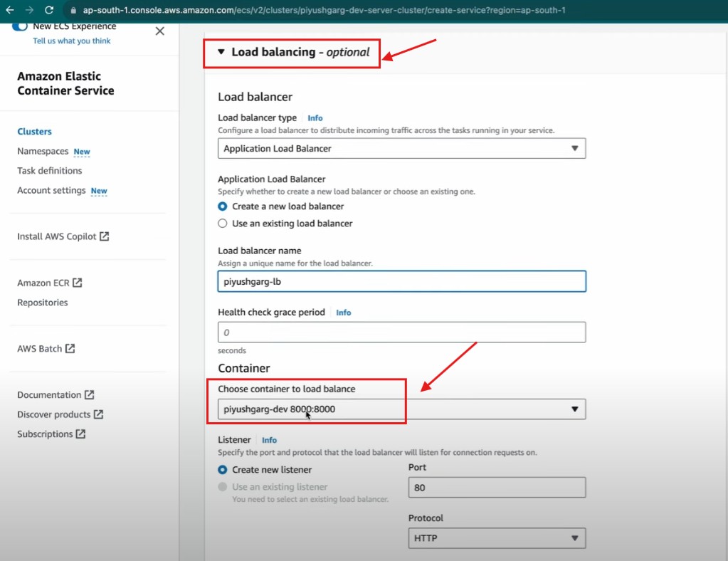Viewport: 728px width, 561px height.
Task: Click the browser forward arrow
Action: click(29, 11)
